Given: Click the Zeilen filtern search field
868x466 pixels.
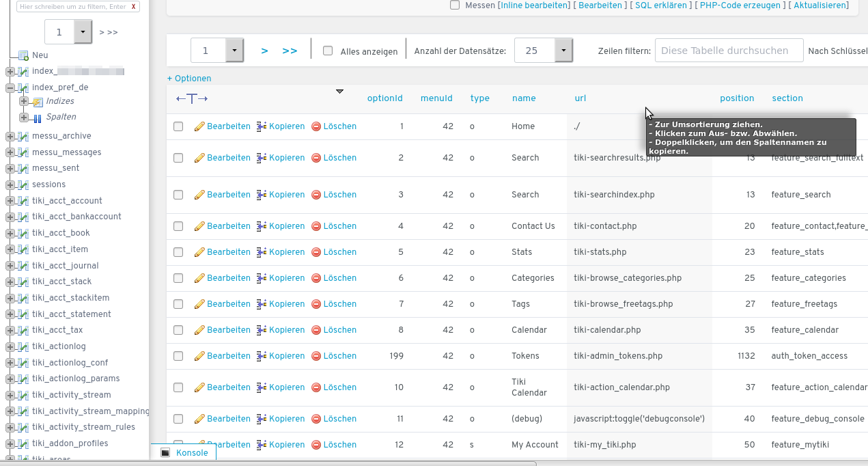Looking at the screenshot, I should click(x=729, y=51).
